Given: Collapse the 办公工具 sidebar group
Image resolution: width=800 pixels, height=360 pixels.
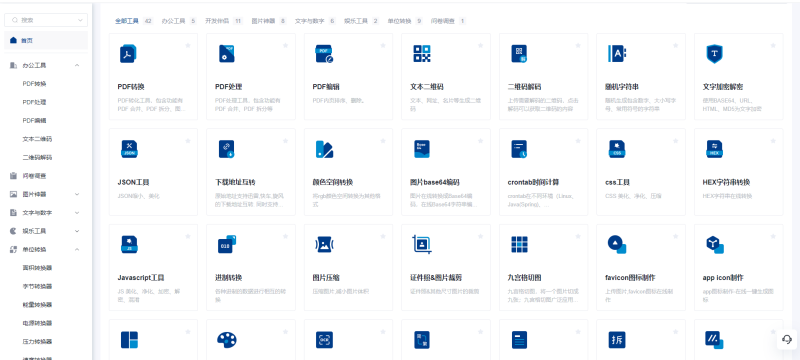Looking at the screenshot, I should [x=77, y=65].
